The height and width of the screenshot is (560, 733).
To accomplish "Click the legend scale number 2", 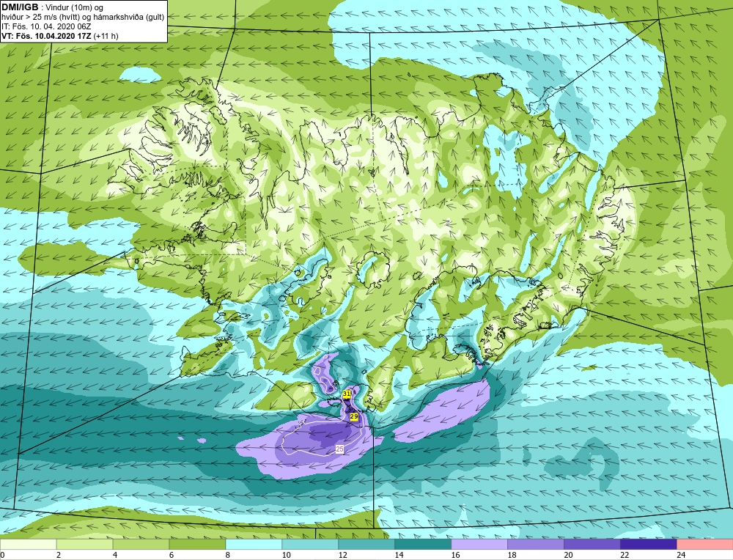I will (x=59, y=555).
